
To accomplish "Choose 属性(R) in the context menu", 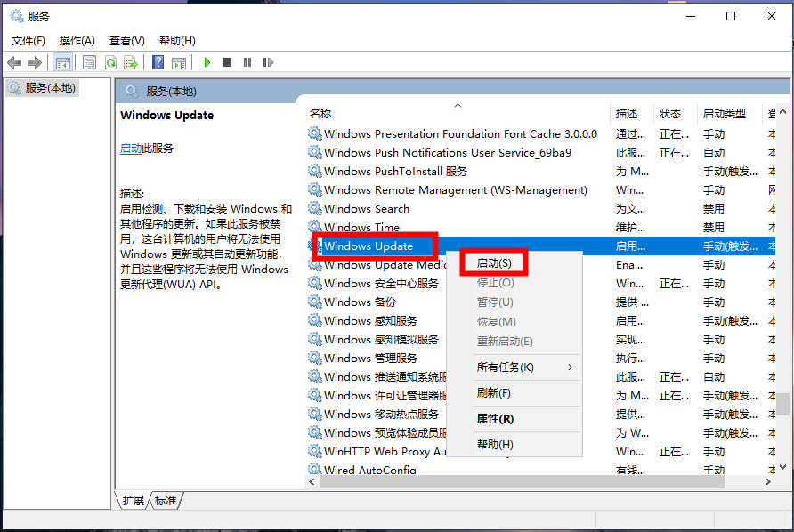I will point(495,419).
